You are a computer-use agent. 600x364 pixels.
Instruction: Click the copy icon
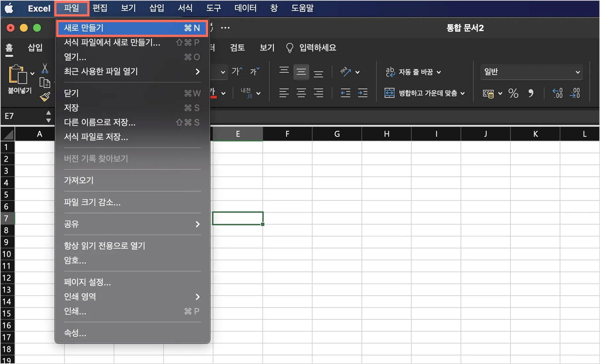(45, 83)
